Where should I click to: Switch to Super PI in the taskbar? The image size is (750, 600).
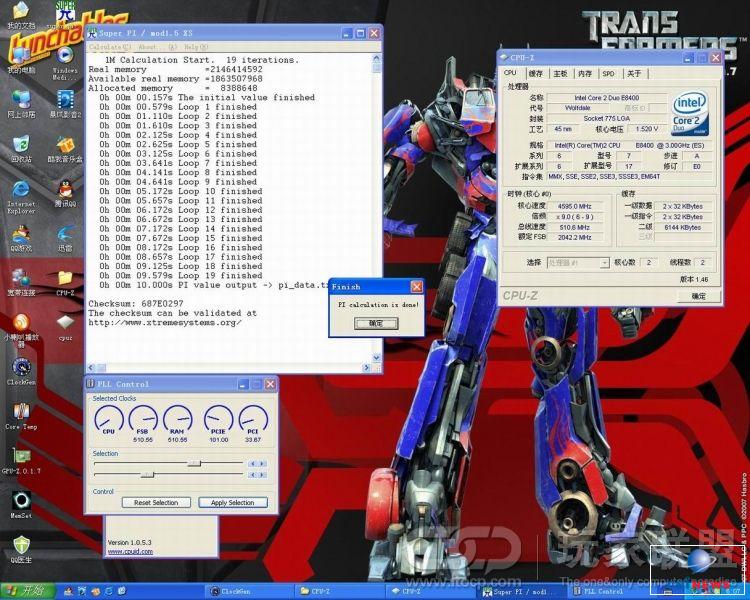tap(522, 592)
